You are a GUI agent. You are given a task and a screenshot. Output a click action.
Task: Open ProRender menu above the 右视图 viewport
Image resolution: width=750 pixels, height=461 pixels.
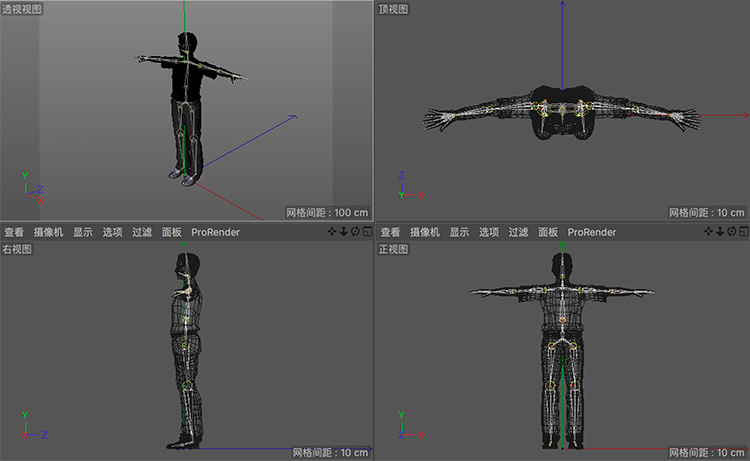[x=215, y=232]
